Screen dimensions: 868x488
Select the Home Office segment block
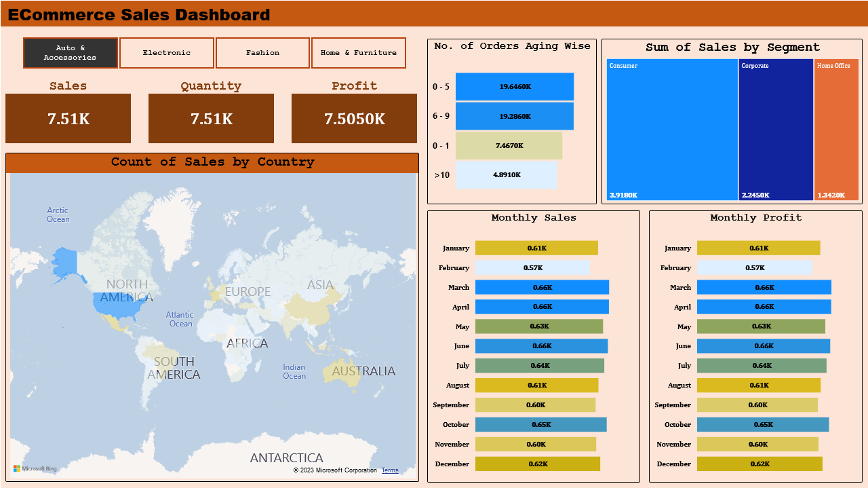(836, 130)
